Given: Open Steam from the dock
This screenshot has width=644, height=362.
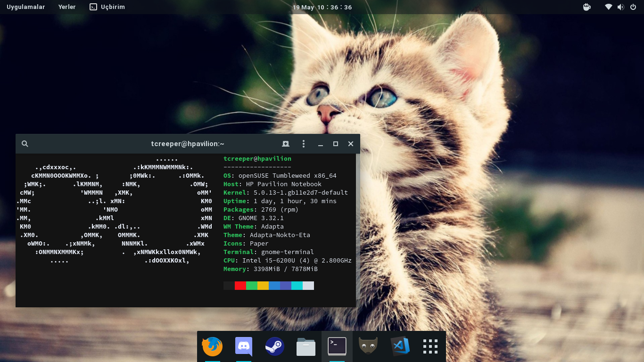Looking at the screenshot, I should coord(275,346).
